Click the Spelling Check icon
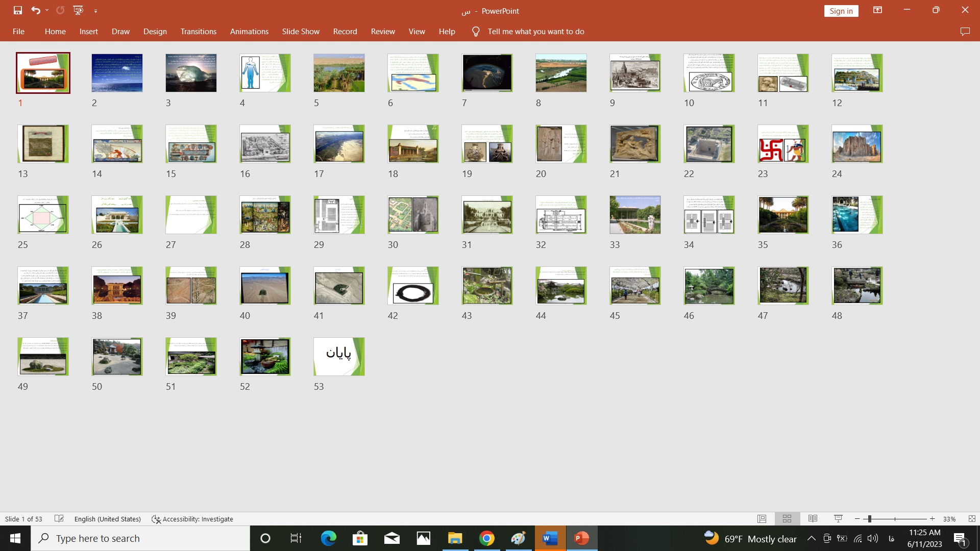Viewport: 980px width, 551px height. (59, 518)
